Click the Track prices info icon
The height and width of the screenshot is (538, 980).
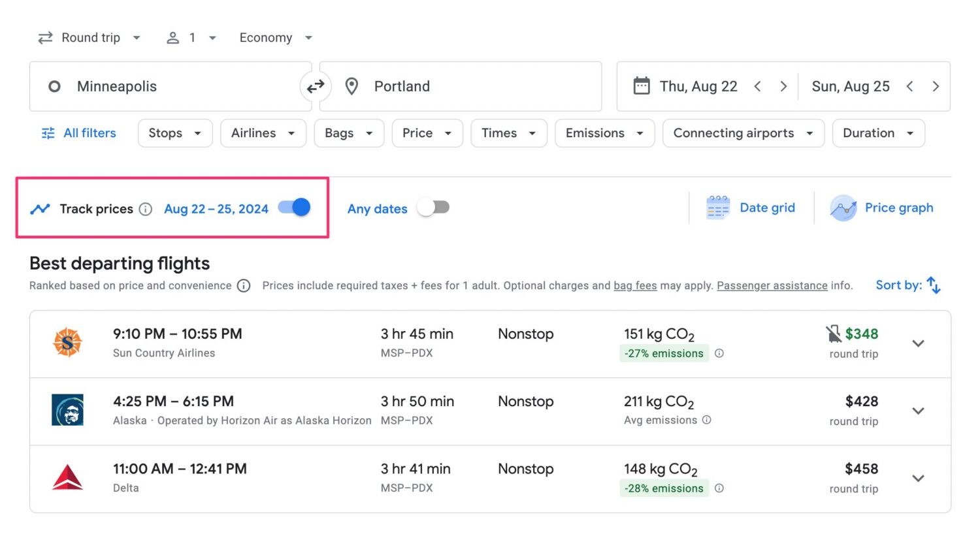(x=145, y=209)
